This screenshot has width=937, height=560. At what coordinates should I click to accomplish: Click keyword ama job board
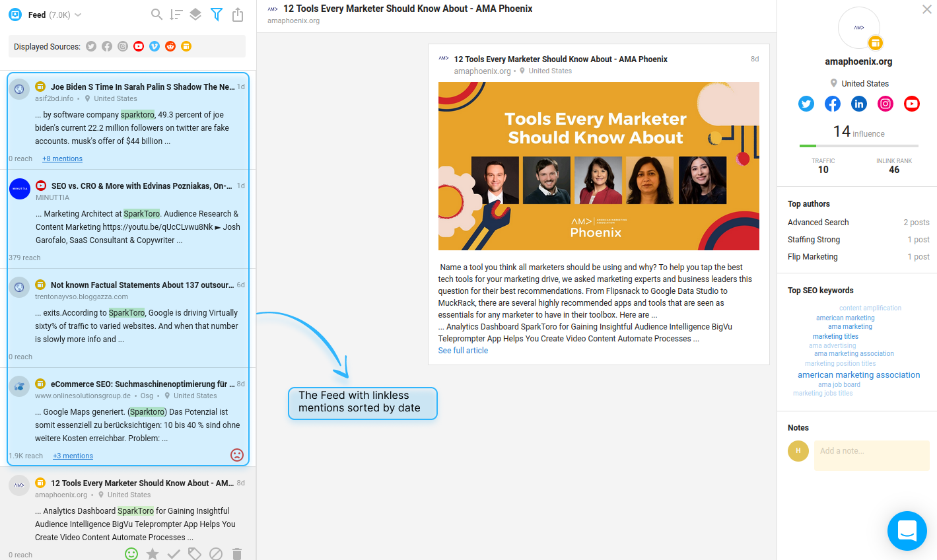[x=839, y=384]
